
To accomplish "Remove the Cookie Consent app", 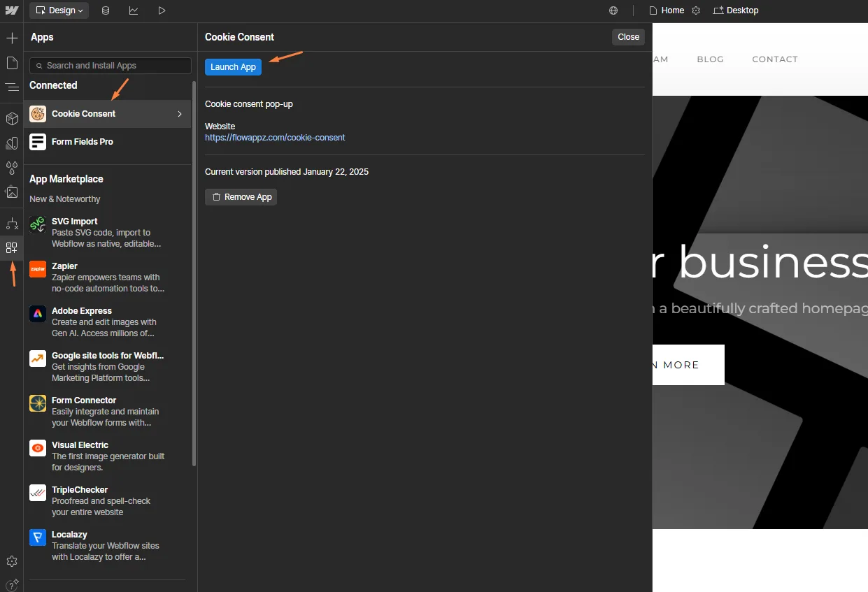I will pos(241,197).
